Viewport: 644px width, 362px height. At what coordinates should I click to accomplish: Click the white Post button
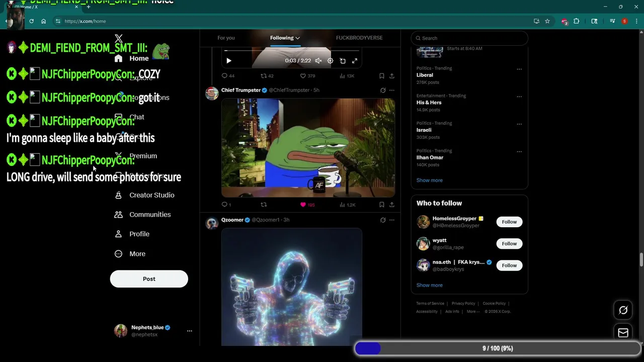point(149,279)
